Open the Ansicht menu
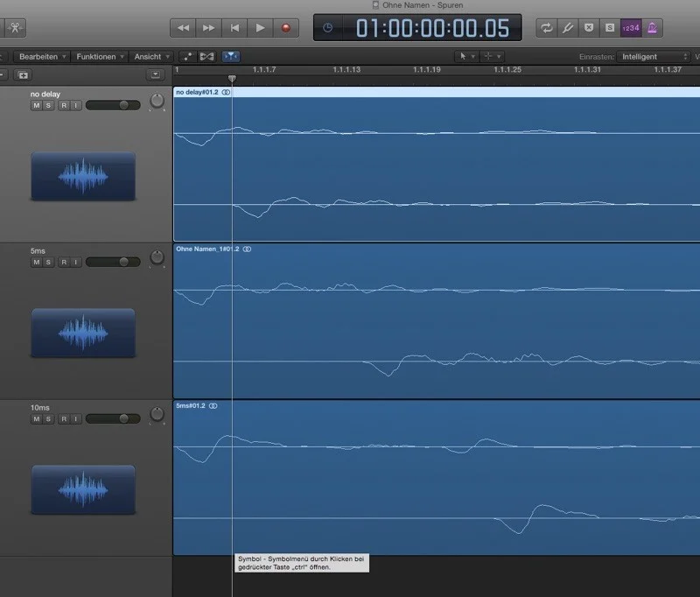Screen dimensions: 700x597 point(151,56)
